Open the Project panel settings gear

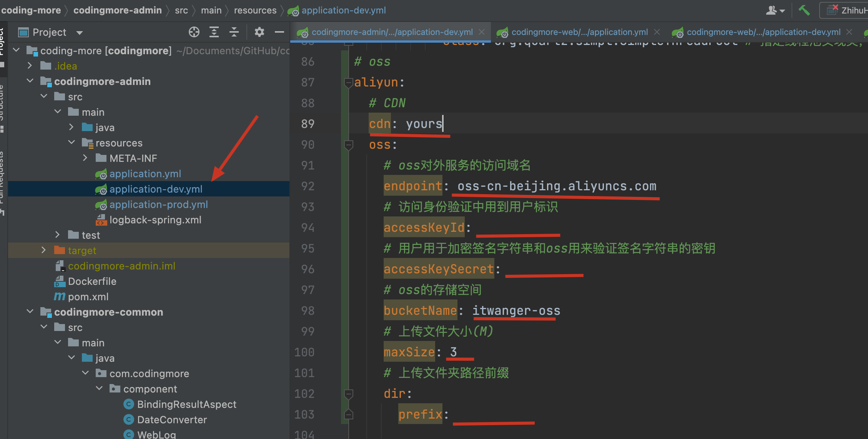point(259,32)
